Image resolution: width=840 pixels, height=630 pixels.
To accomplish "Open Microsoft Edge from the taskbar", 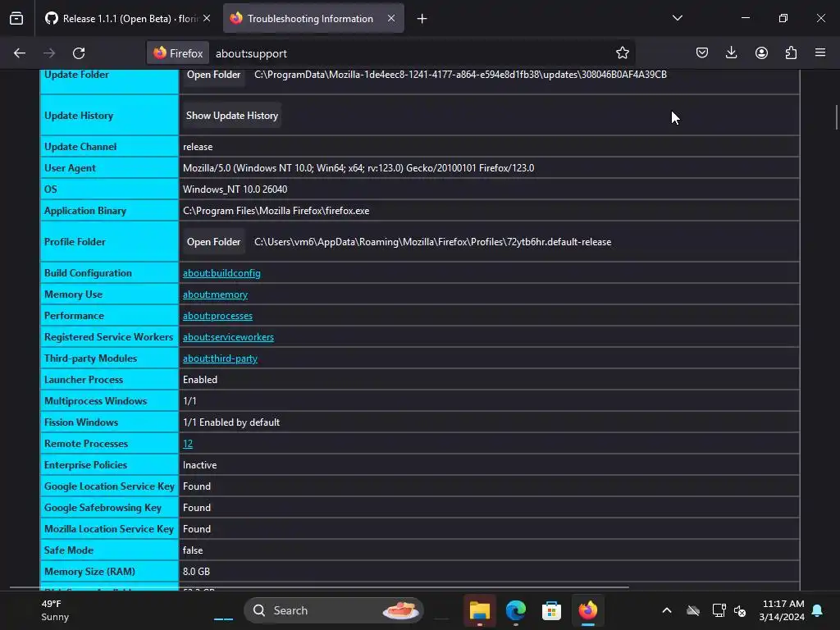I will (515, 610).
